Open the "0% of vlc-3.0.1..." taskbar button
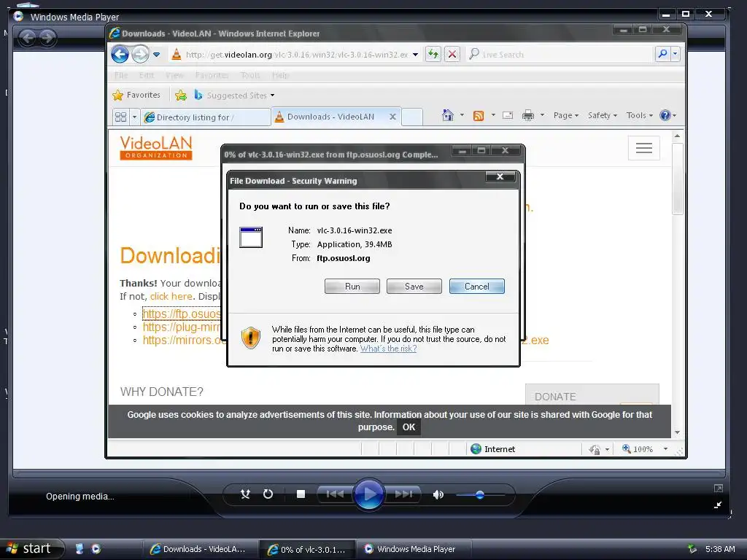This screenshot has height=560, width=747. tap(309, 550)
